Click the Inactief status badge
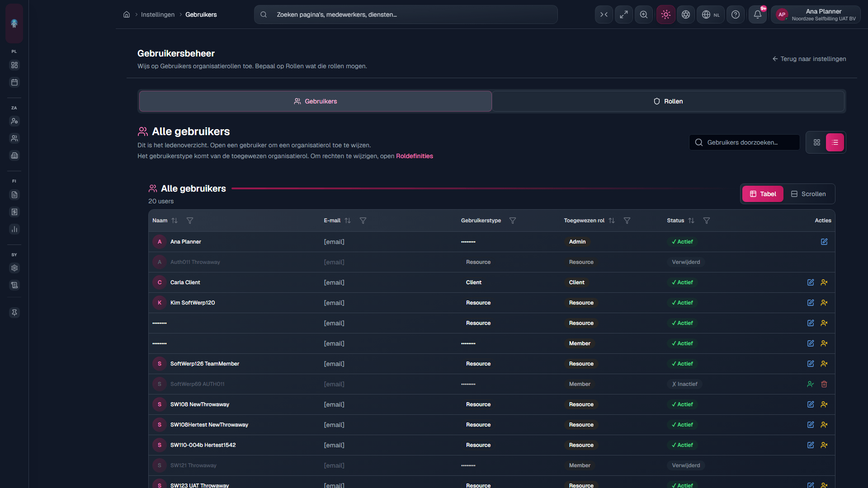The width and height of the screenshot is (868, 488). (684, 384)
